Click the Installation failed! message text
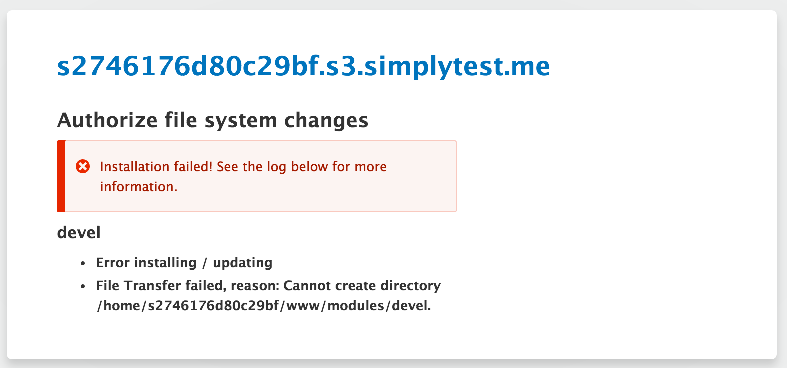The width and height of the screenshot is (787, 368). [x=157, y=166]
